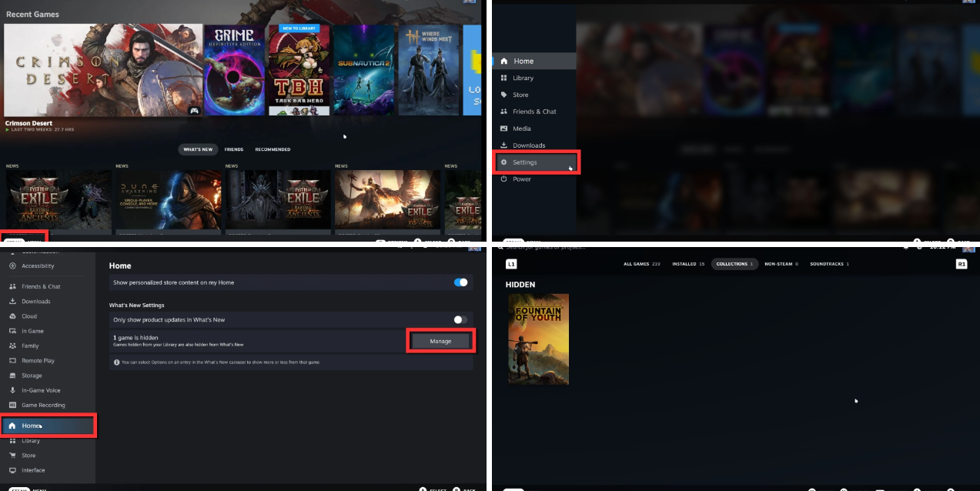Viewport: 980px width, 491px height.
Task: Select Store cart icon in settings sidebar
Action: 12,456
